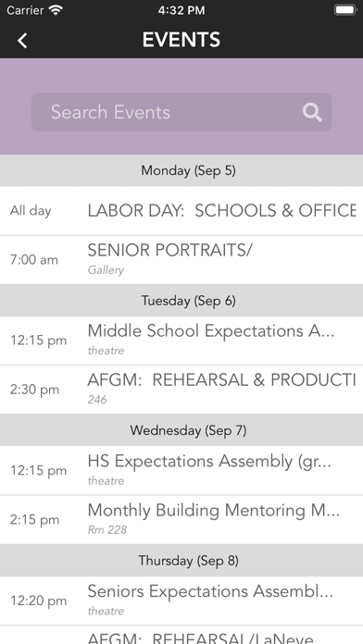The width and height of the screenshot is (363, 644).
Task: Tap the back arrow icon
Action: (22, 41)
